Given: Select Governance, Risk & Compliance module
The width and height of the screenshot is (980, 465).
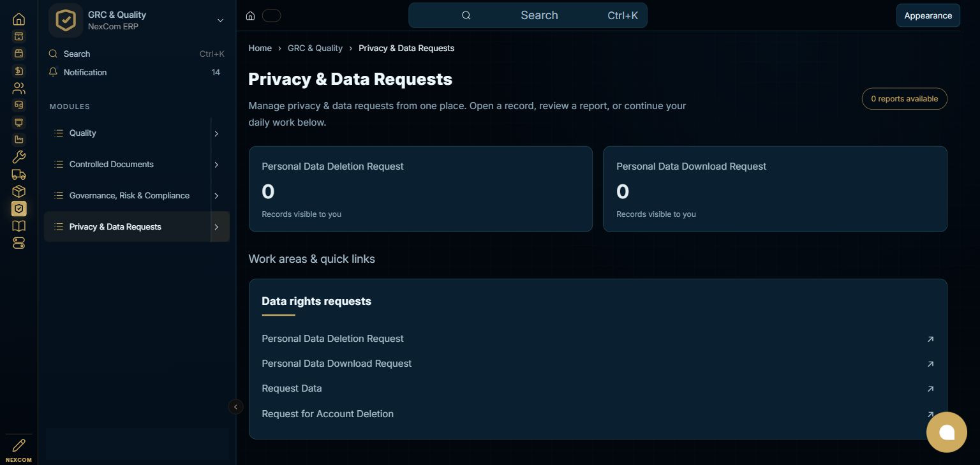Looking at the screenshot, I should tap(128, 196).
